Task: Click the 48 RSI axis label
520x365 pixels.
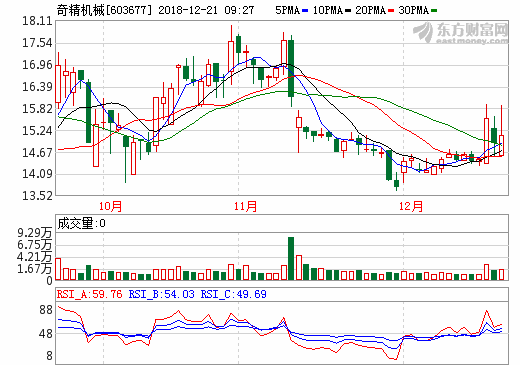Action: 46,334
